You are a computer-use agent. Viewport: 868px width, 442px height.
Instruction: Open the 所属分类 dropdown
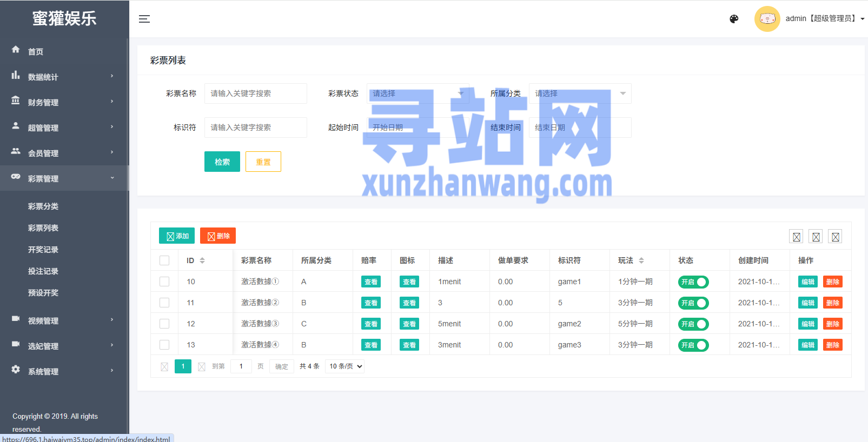[580, 93]
